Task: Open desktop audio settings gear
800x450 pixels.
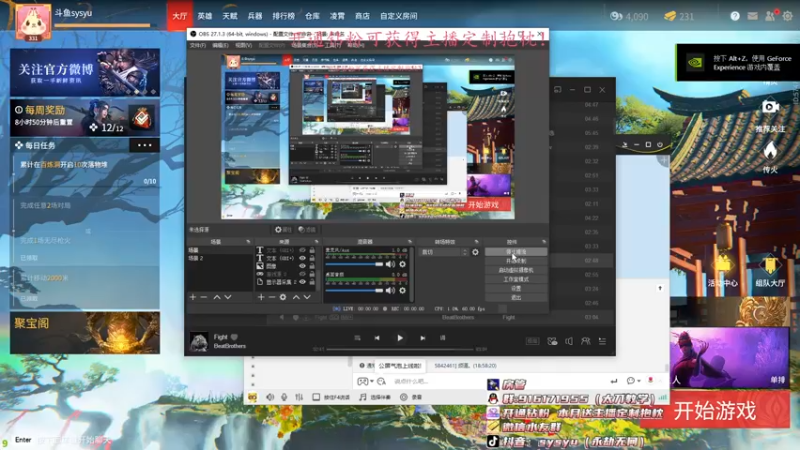Action: point(403,290)
